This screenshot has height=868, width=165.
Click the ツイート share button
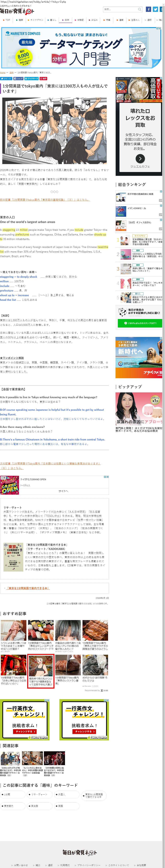tap(6, 78)
